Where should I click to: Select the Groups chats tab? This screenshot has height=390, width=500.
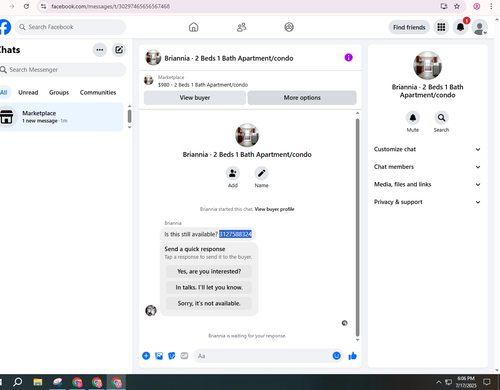point(59,92)
